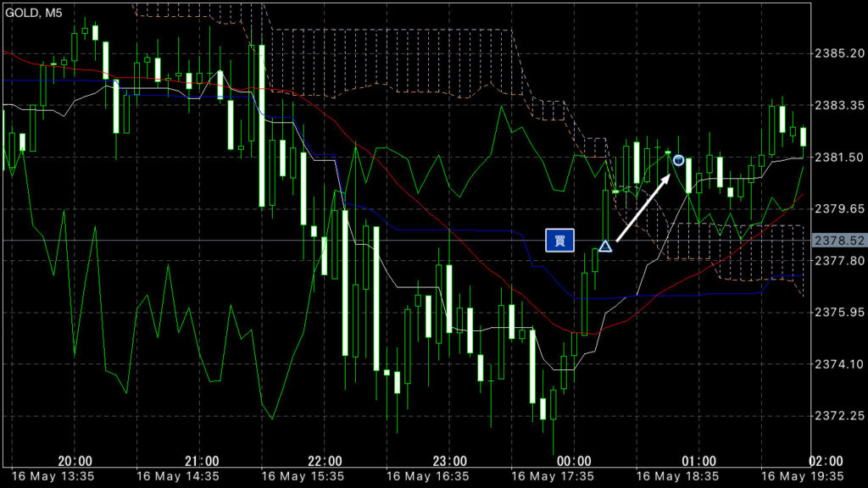868x488 pixels.
Task: Click the highlighted 2378.52 current price tag
Action: coord(838,241)
